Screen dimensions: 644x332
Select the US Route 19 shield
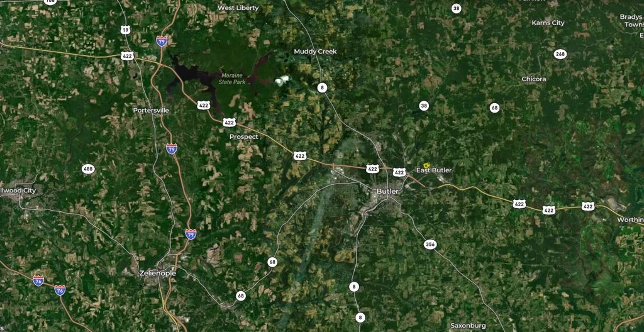[x=126, y=30]
